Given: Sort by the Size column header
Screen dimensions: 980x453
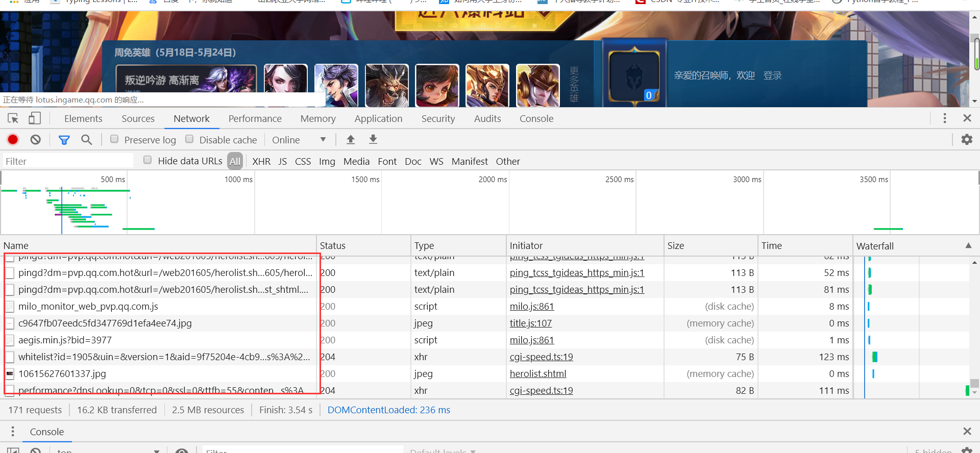Looking at the screenshot, I should pyautogui.click(x=710, y=245).
